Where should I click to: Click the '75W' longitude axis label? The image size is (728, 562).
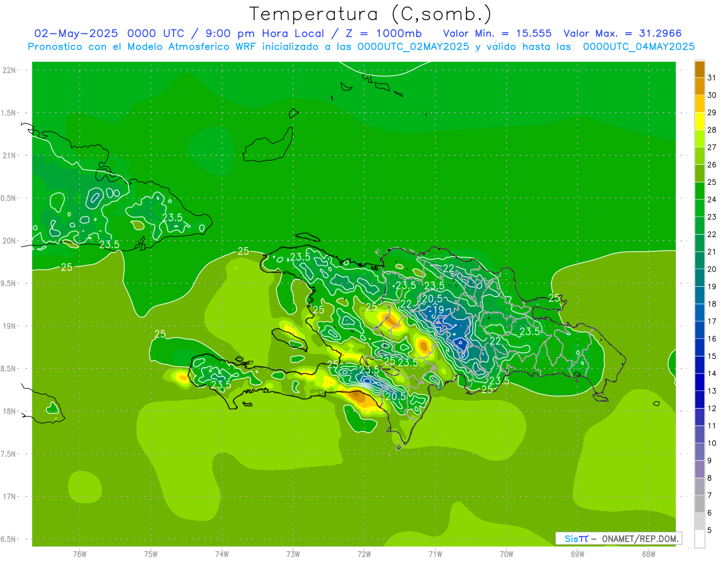coord(151,554)
